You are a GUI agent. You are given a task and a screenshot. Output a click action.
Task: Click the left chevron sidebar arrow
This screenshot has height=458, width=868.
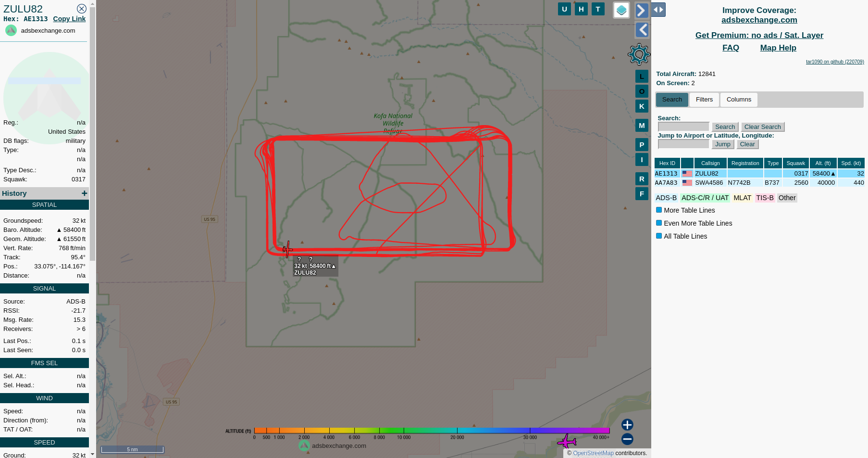point(642,30)
